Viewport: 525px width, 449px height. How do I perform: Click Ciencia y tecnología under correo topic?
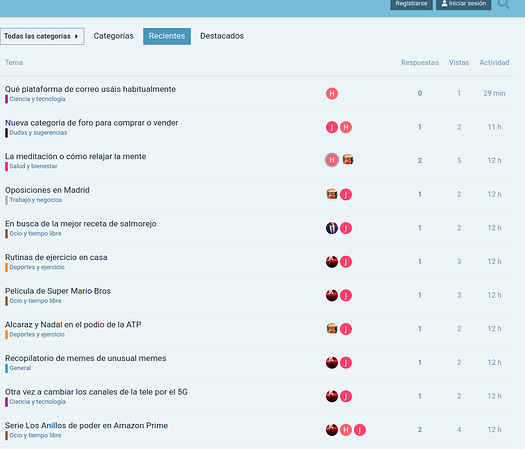37,99
